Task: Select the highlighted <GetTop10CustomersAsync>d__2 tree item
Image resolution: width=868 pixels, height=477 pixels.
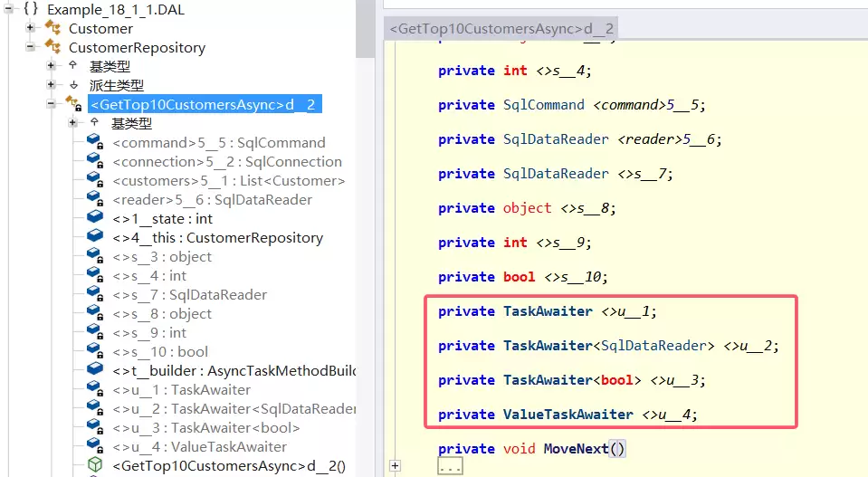Action: pos(205,105)
